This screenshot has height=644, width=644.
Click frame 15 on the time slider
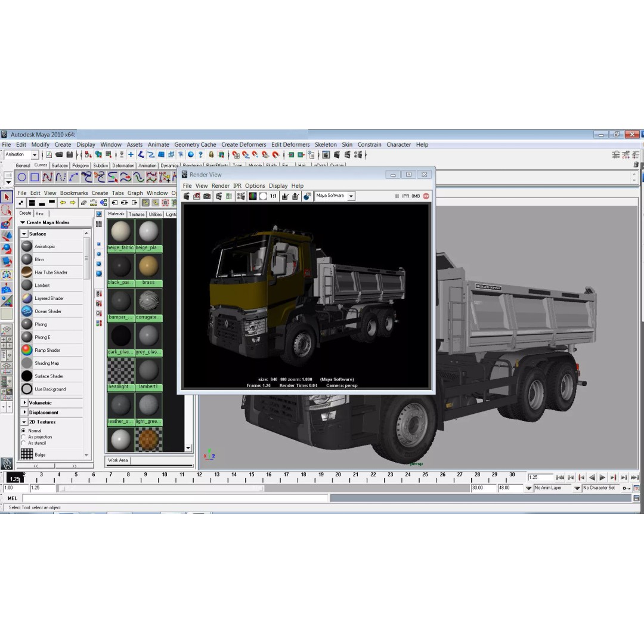click(252, 478)
